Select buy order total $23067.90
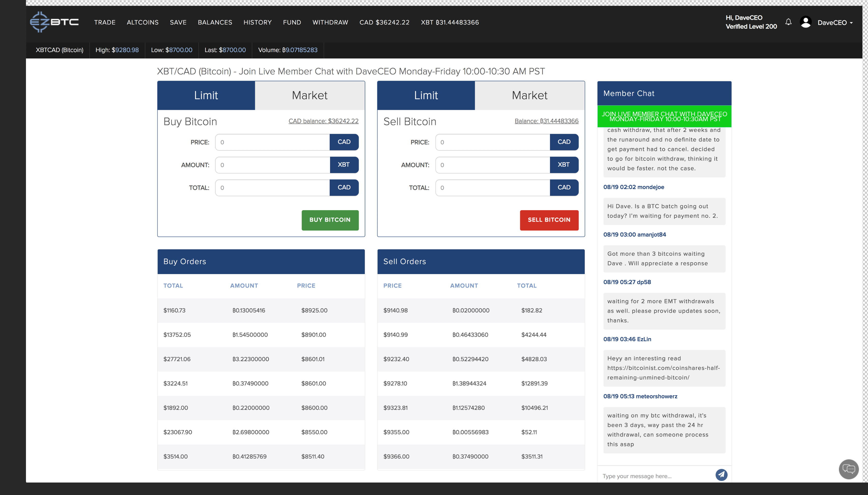The height and width of the screenshot is (495, 868). (x=261, y=432)
